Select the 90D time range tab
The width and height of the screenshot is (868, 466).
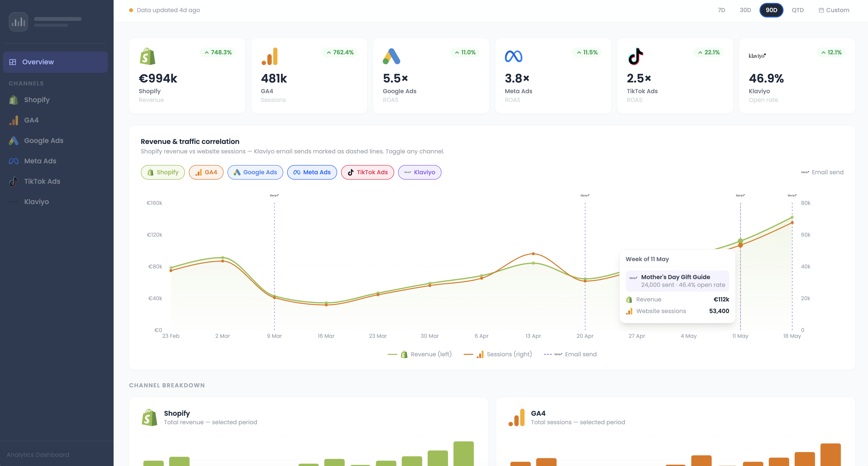tap(771, 10)
